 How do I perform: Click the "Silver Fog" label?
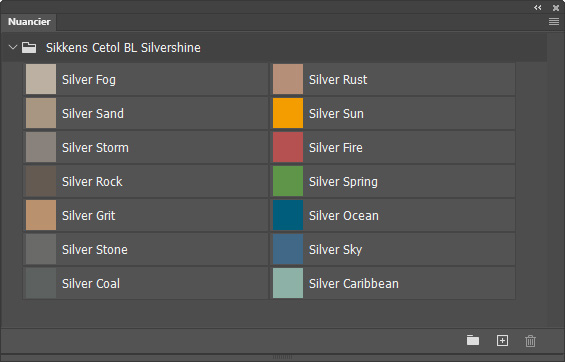[x=89, y=80]
